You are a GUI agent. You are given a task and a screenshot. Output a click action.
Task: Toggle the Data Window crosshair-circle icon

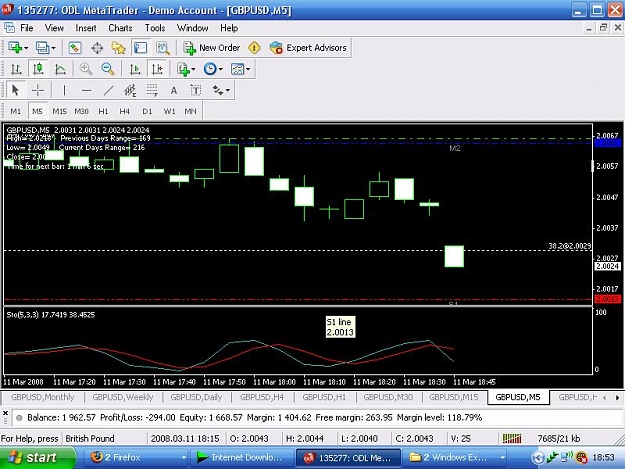[97, 48]
